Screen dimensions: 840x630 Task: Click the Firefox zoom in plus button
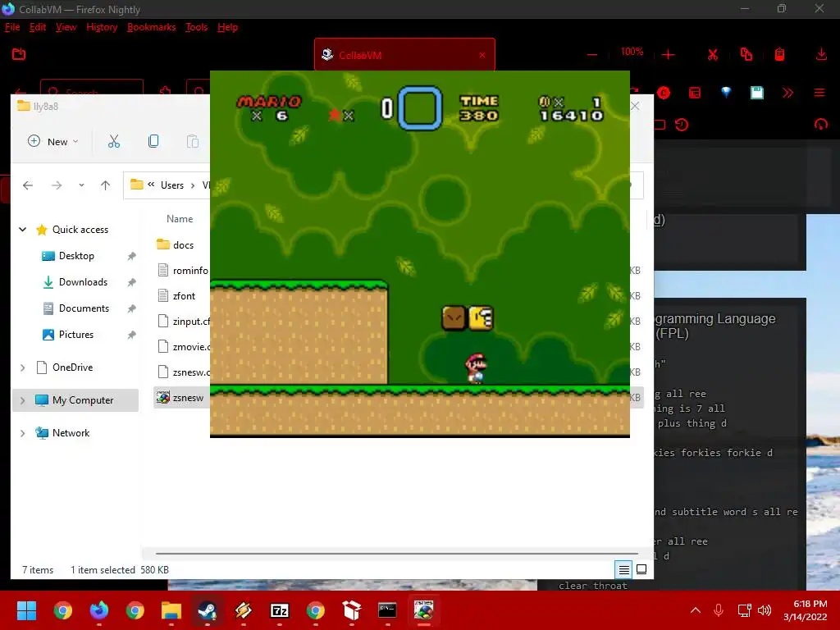pos(668,55)
